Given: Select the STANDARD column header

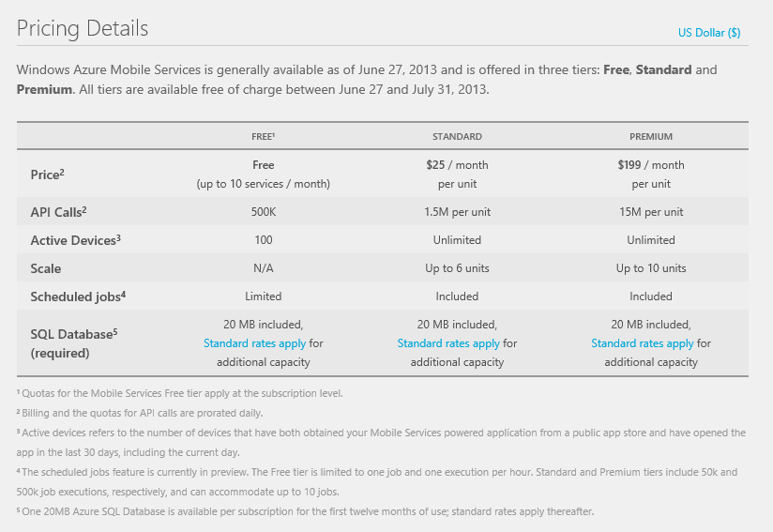Looking at the screenshot, I should (457, 136).
